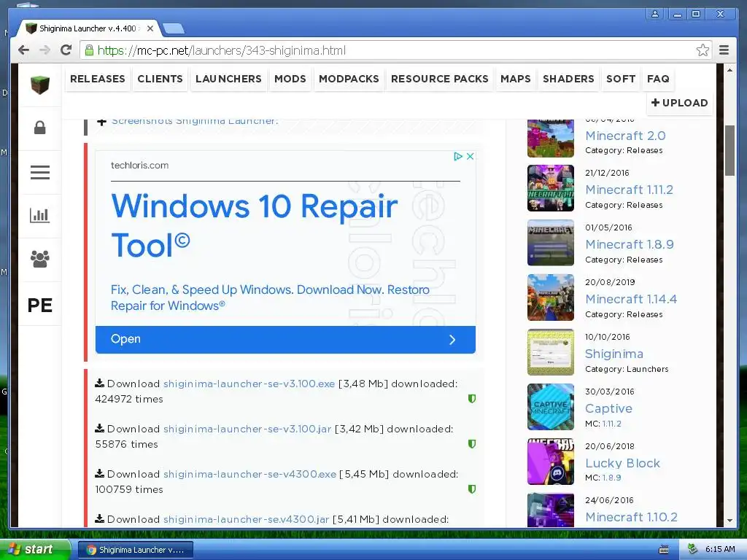This screenshot has height=560, width=747.
Task: Click the shield icon next to v3.100.exe download
Action: pyautogui.click(x=472, y=399)
